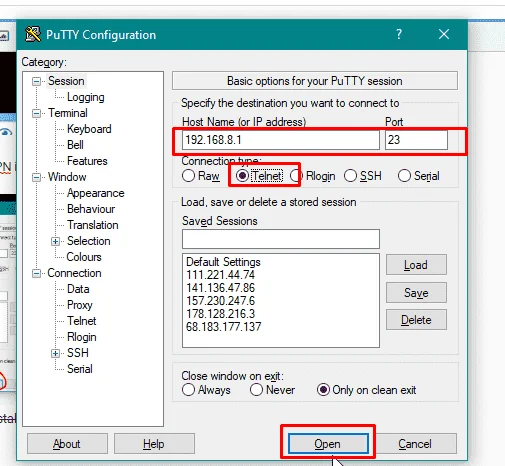This screenshot has width=505, height=466.
Task: Open the Selection category
Action: (88, 241)
